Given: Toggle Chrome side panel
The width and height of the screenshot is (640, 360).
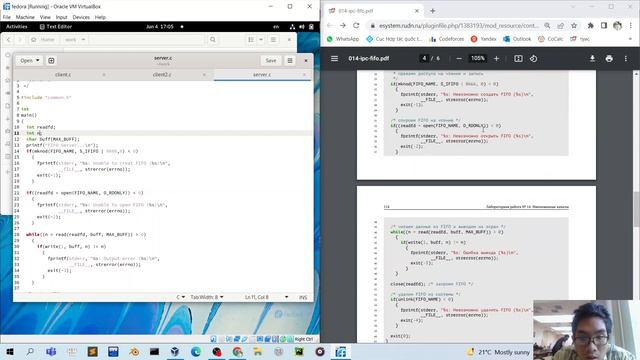Looking at the screenshot, I should pos(604,25).
